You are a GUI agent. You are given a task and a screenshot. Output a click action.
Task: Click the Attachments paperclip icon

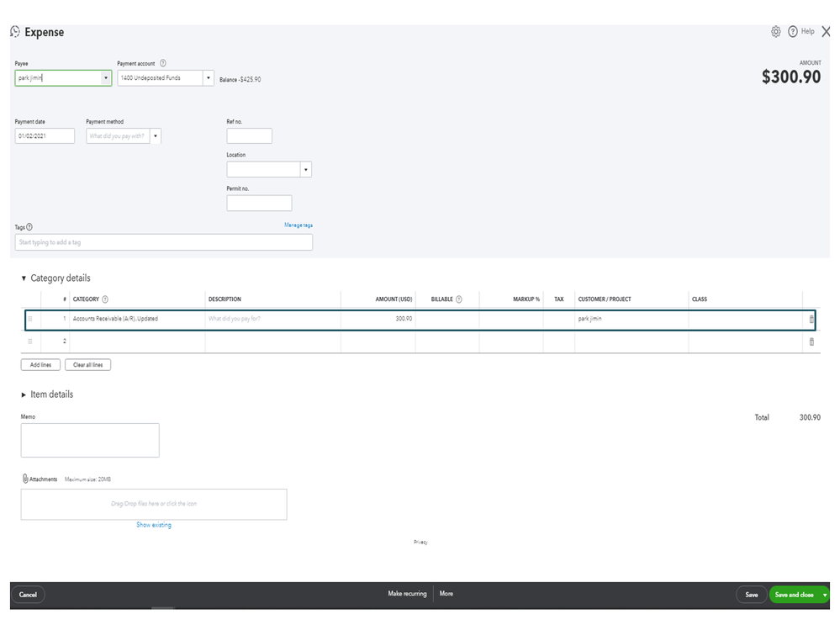tap(25, 479)
